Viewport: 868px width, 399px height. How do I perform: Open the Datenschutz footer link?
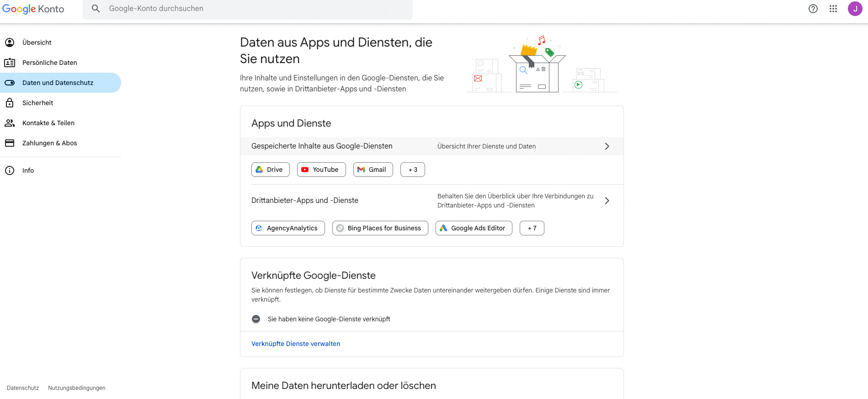23,388
